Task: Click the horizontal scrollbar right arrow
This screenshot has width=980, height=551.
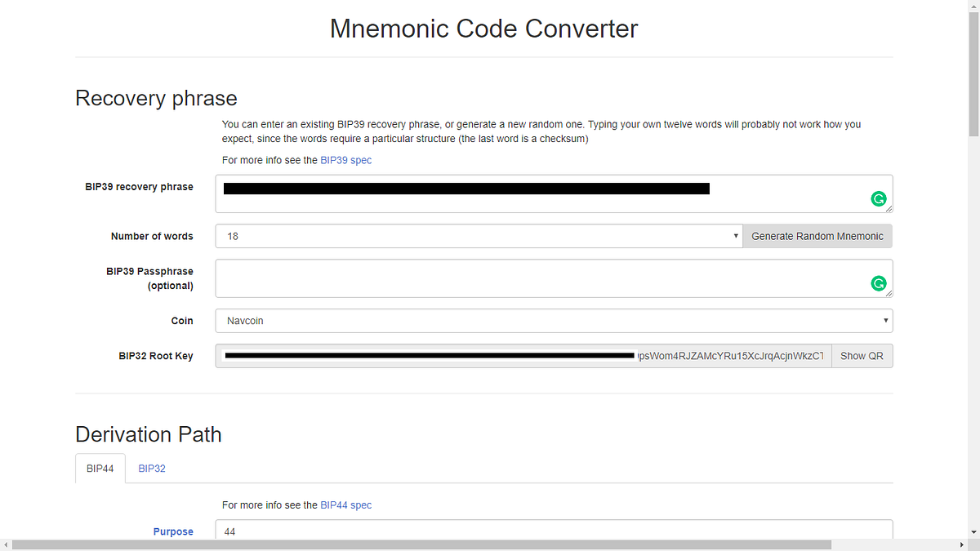Action: click(x=960, y=545)
